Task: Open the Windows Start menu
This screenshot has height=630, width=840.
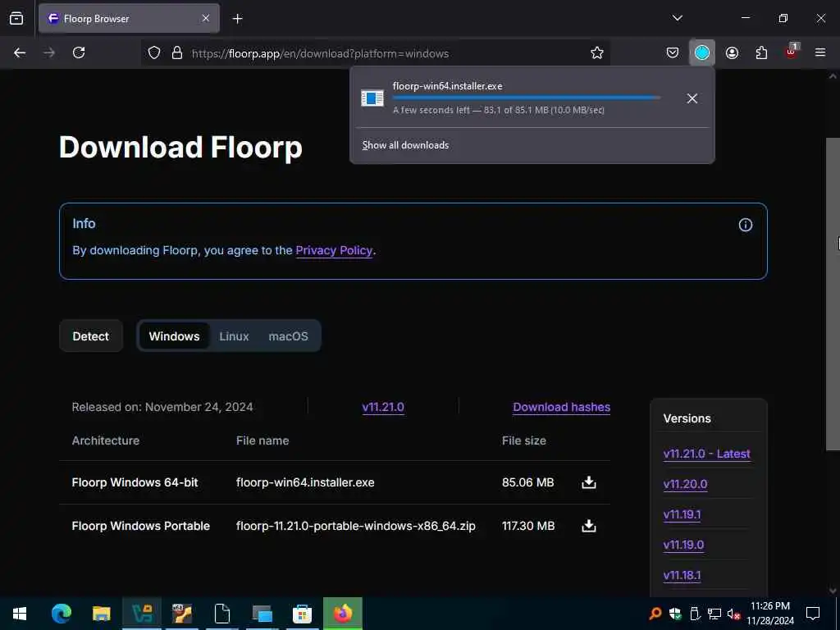Action: click(20, 614)
